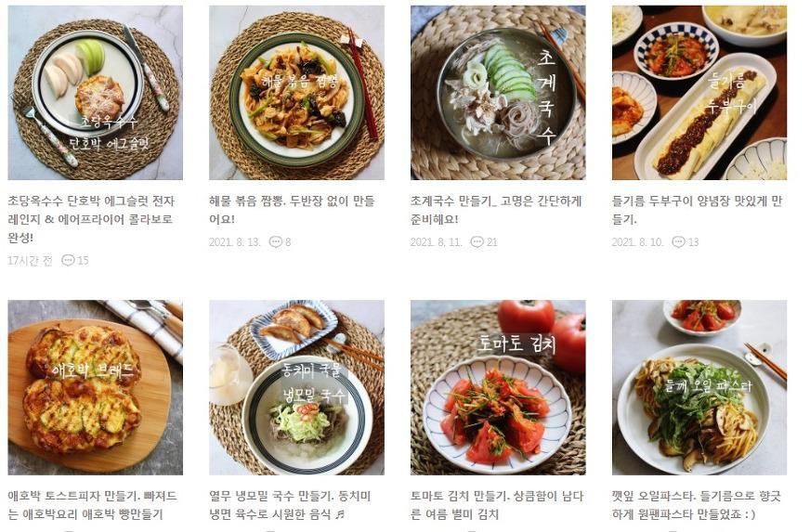Open 토마토 김치 photo
810x532 pixels.
(x=498, y=387)
